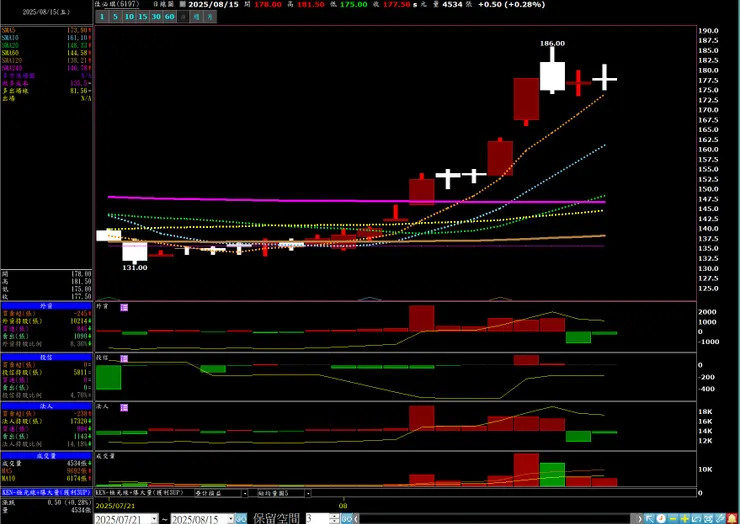Click the 2025/08/15 date header at top-left
740x524 pixels.
46,12
